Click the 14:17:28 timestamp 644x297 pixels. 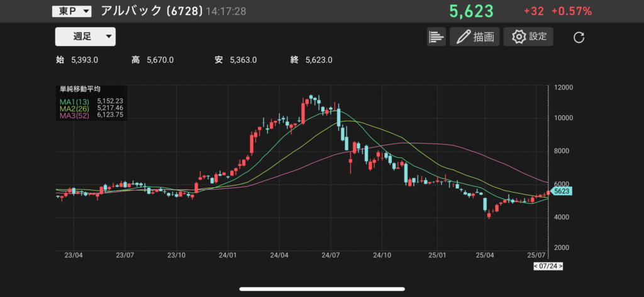pos(226,11)
